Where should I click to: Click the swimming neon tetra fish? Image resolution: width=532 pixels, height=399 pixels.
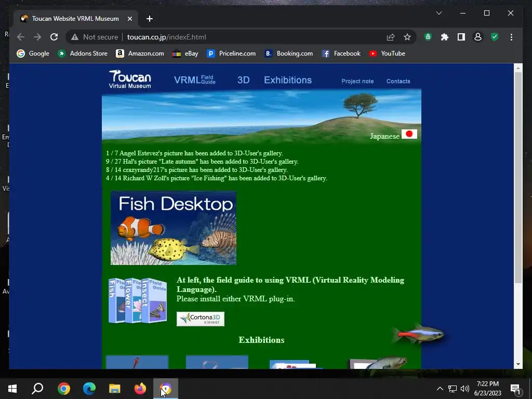pyautogui.click(x=419, y=334)
